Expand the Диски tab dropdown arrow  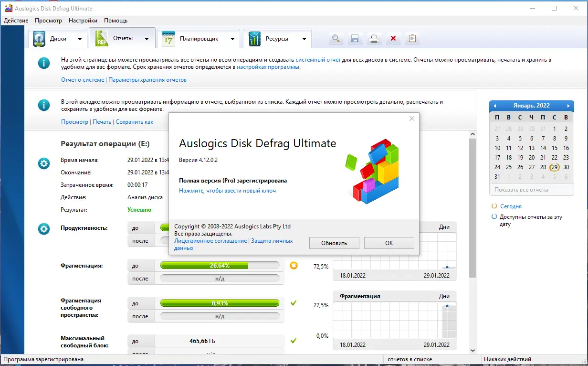(80, 39)
